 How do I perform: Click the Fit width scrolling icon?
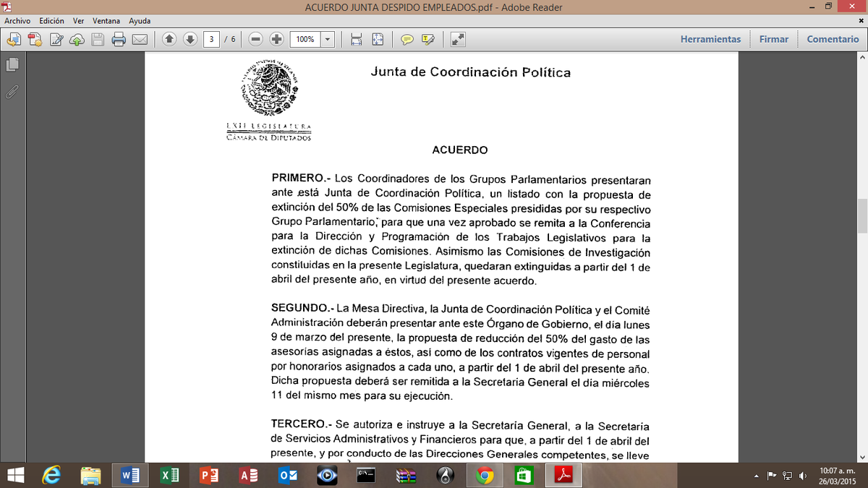click(x=356, y=39)
